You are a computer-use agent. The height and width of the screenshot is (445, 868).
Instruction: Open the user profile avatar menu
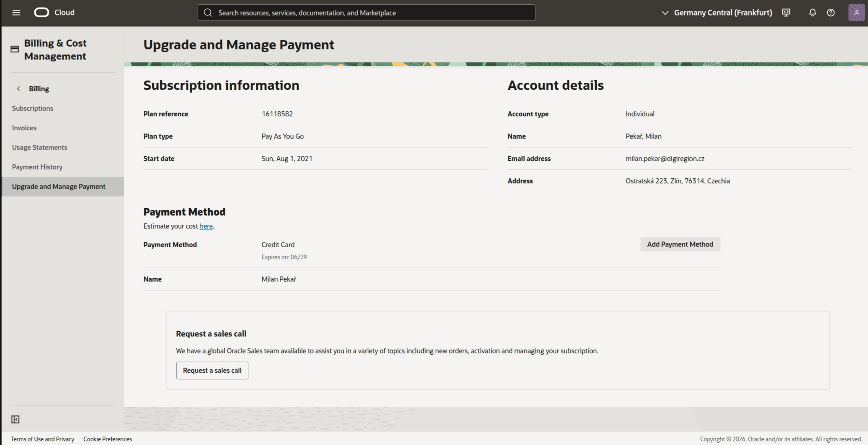(856, 13)
